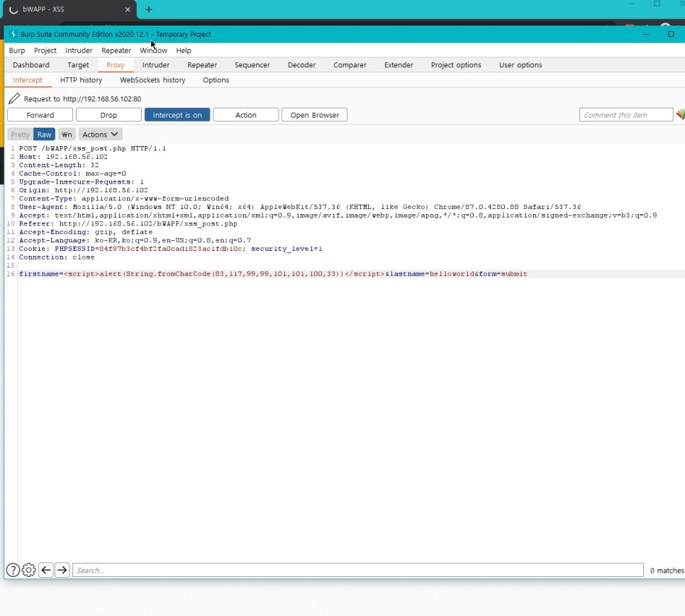Expand the Actions dropdown
This screenshot has width=685, height=616.
100,135
